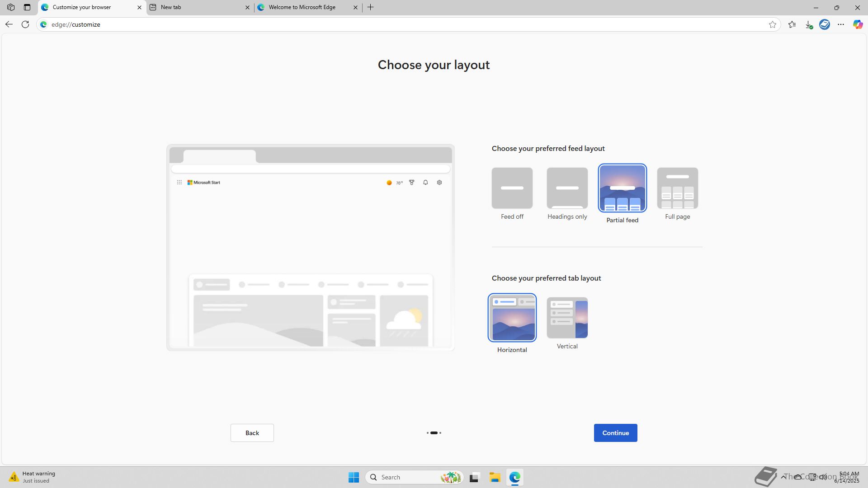The width and height of the screenshot is (868, 488).
Task: Select the Feed off layout
Action: pyautogui.click(x=512, y=188)
